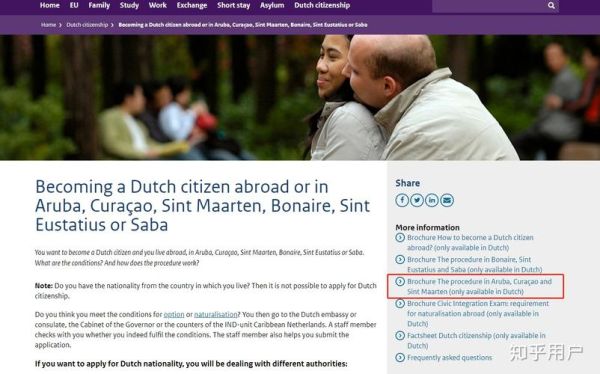Click arrow icon beside Frequently asked questions
600x374 pixels.
[x=400, y=358]
